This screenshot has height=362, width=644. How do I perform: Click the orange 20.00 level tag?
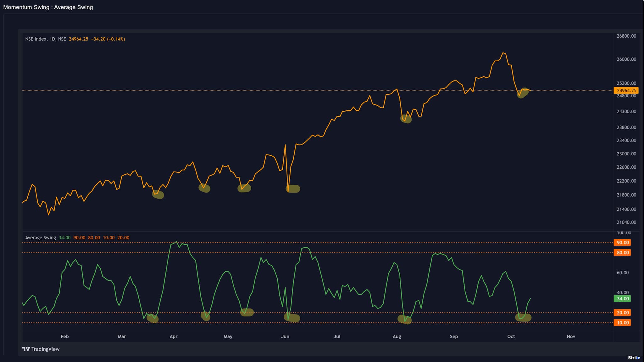(622, 313)
